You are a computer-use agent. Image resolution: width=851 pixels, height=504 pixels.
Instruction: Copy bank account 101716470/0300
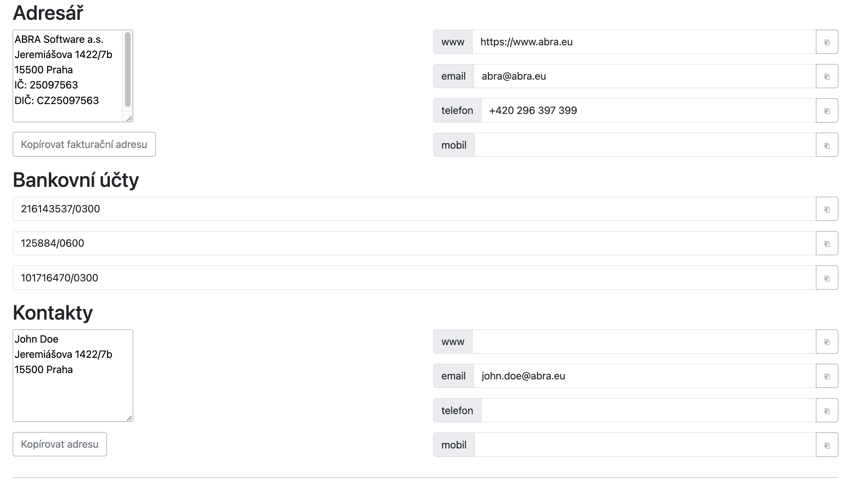827,278
